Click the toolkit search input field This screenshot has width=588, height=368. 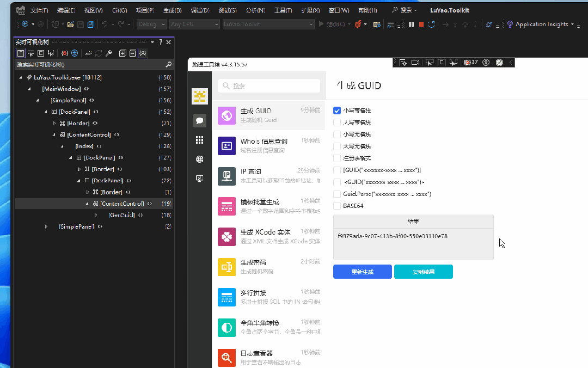[x=269, y=86]
